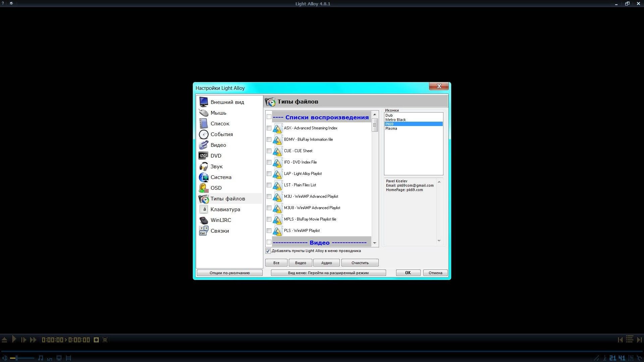
Task: Select the Dub icon set
Action: click(x=414, y=115)
